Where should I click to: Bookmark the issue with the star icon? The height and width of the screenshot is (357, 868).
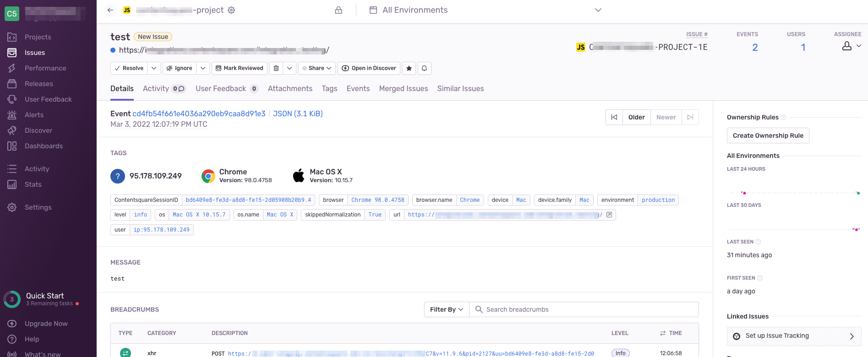pos(409,68)
